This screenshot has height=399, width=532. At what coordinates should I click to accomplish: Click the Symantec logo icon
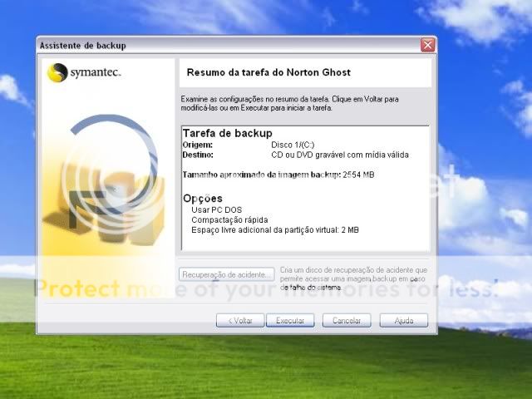pos(57,72)
